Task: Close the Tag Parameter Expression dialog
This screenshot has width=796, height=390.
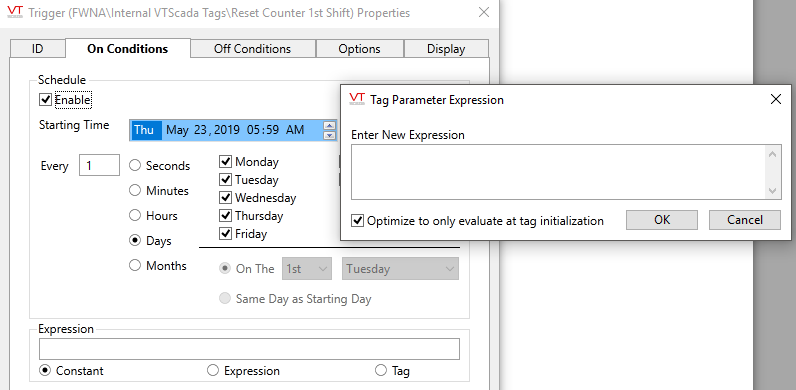Action: point(775,100)
